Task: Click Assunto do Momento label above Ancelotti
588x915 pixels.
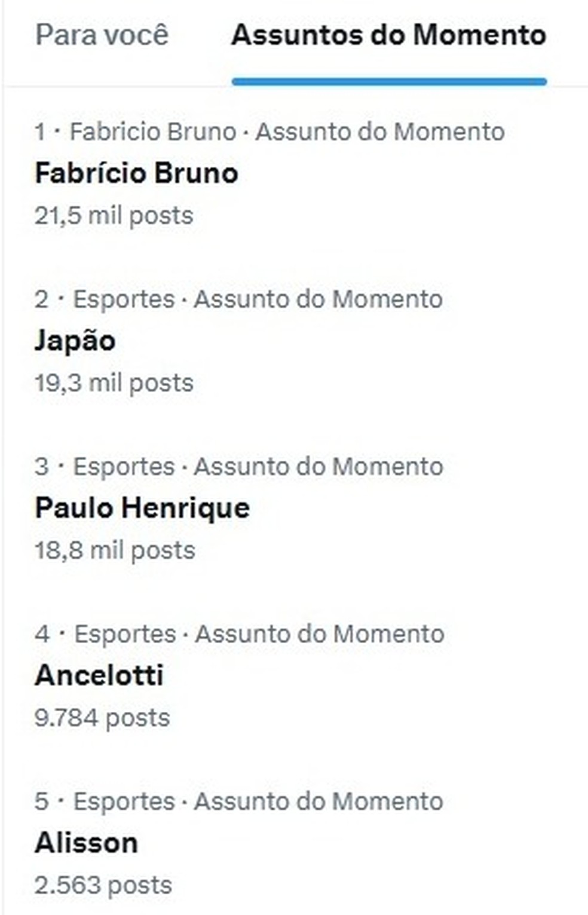Action: (x=320, y=634)
